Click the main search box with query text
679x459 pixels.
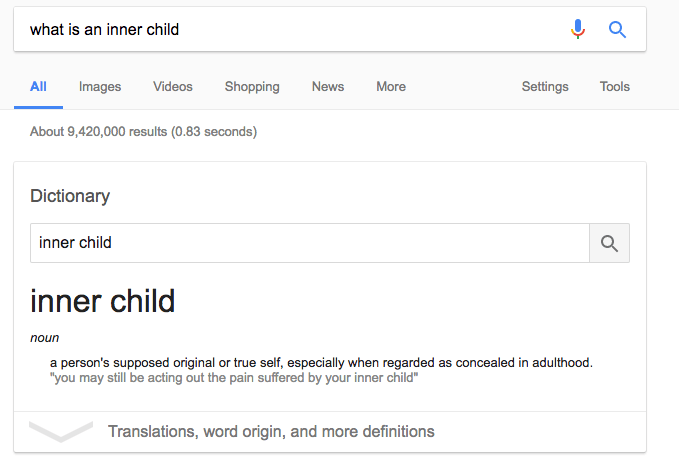point(290,30)
